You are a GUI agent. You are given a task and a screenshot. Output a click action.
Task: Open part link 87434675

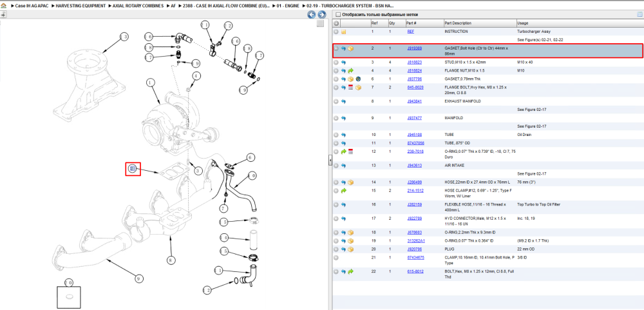(415, 258)
